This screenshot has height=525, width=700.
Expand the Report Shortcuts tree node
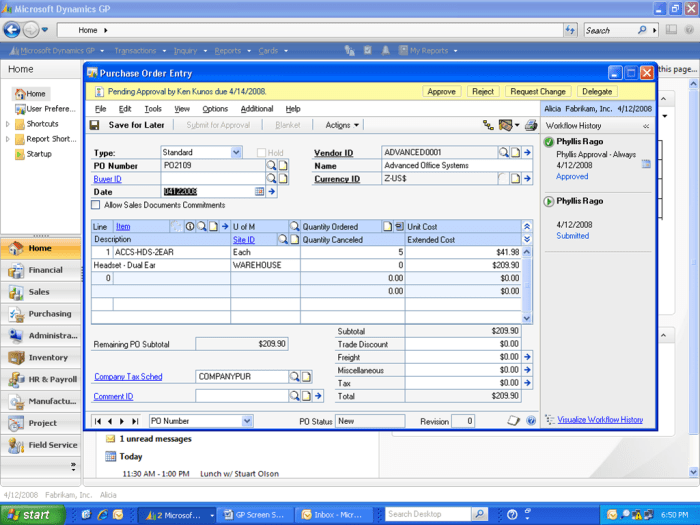tap(7, 139)
